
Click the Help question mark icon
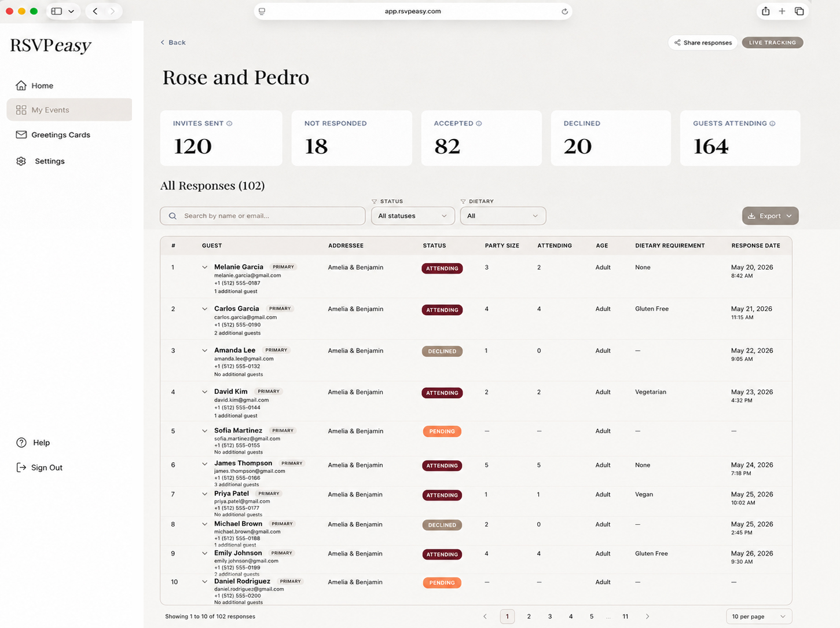point(21,443)
